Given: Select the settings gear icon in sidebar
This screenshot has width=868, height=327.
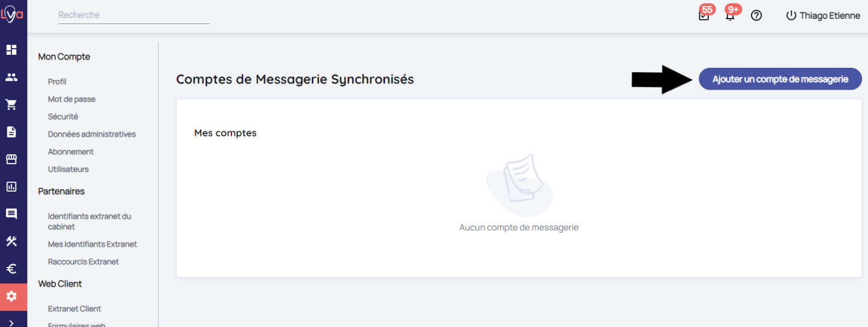Looking at the screenshot, I should point(11,296).
